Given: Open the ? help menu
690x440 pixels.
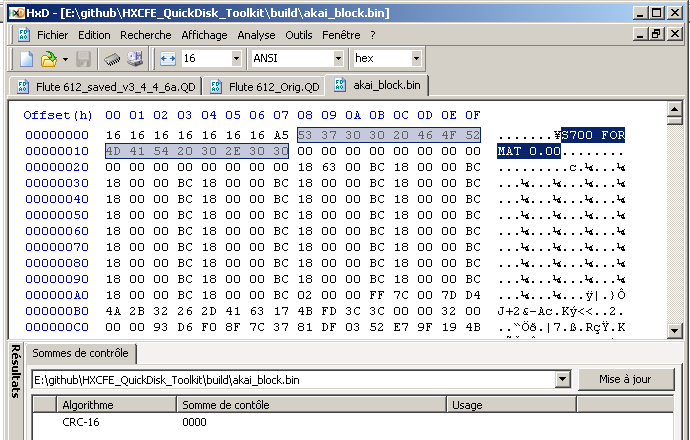Looking at the screenshot, I should click(373, 35).
